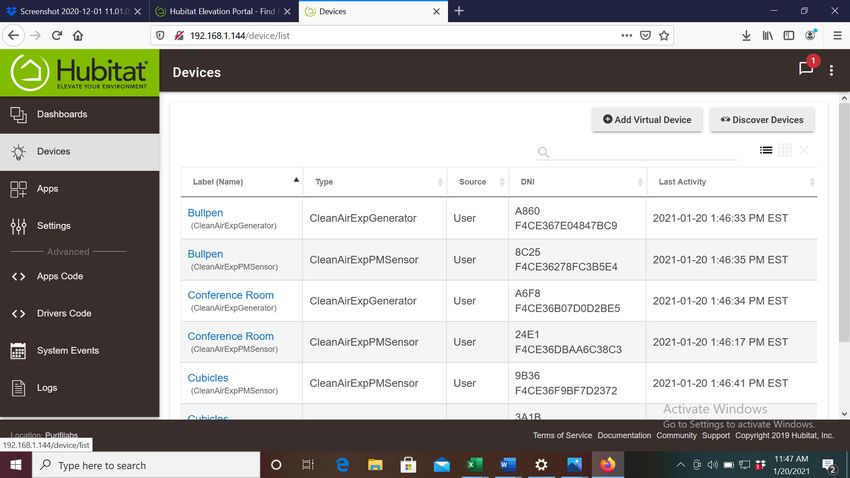Open Bullpen CleanAirExpPMSensor device
This screenshot has height=478, width=850.
205,254
